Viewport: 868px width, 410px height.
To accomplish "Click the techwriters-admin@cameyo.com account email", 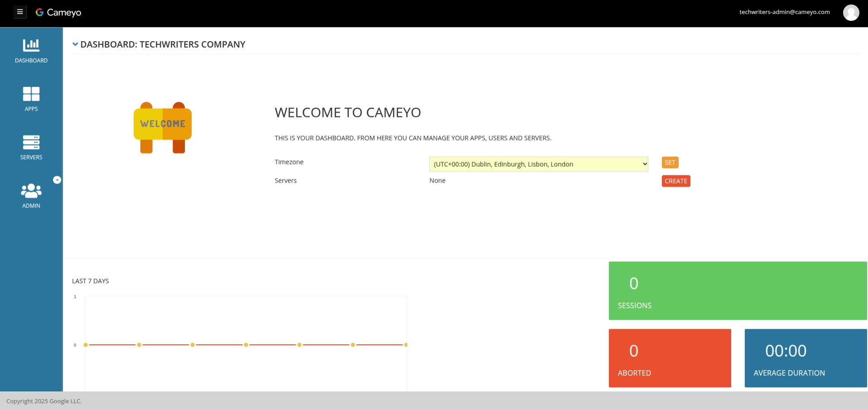I will [785, 12].
